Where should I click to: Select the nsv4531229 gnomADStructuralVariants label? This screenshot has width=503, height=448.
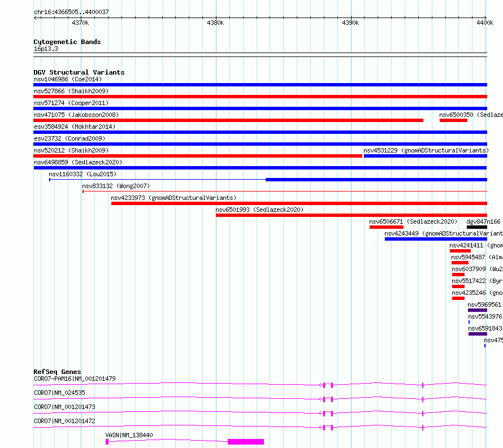click(426, 150)
